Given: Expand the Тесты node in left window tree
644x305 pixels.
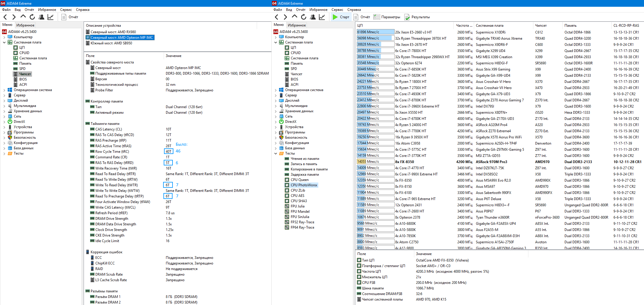Looking at the screenshot, I should (x=4, y=153).
